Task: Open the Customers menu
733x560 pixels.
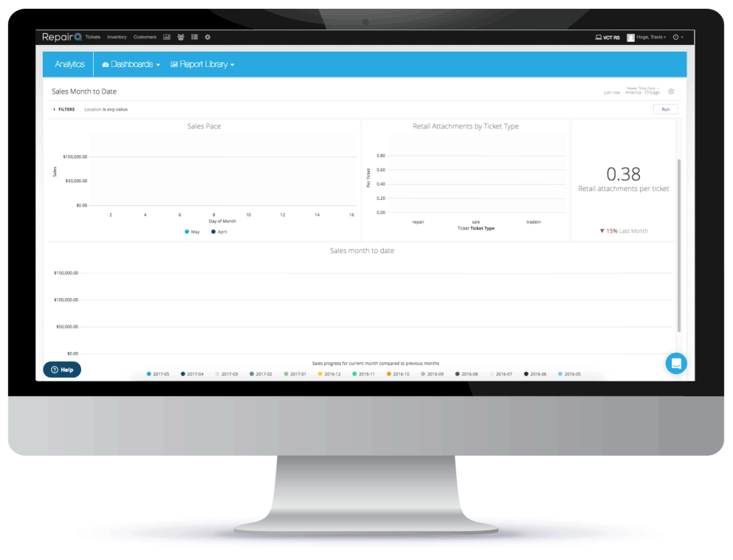Action: coord(145,37)
